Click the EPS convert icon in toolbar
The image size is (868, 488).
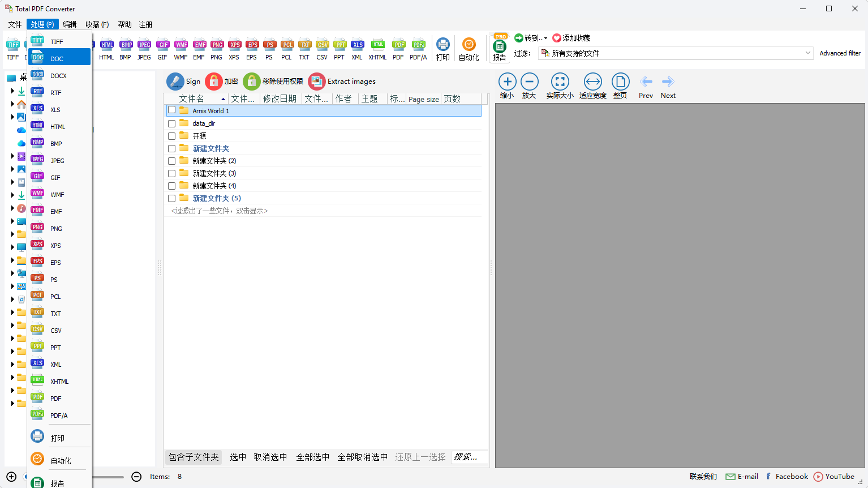click(x=252, y=45)
